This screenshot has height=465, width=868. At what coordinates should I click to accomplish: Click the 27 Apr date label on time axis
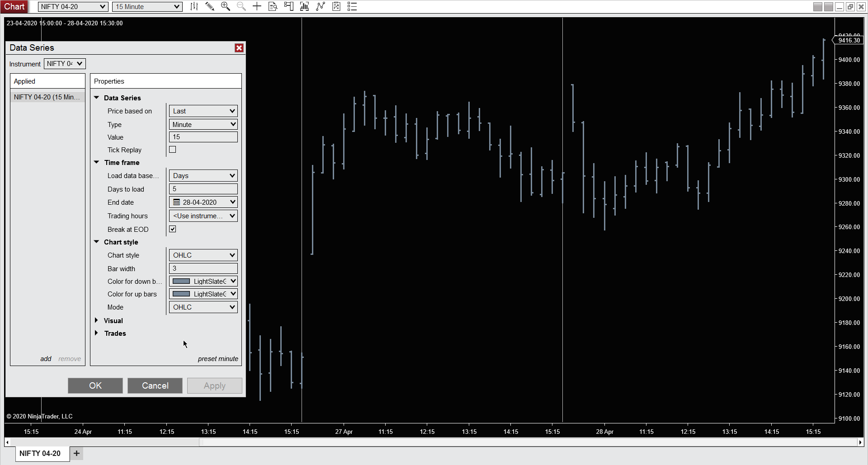point(344,432)
